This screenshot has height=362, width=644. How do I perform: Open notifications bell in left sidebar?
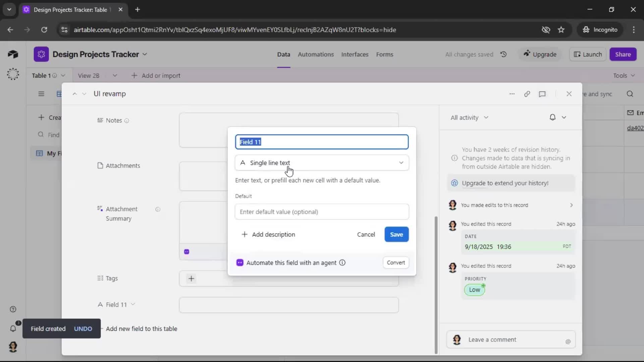point(13,328)
